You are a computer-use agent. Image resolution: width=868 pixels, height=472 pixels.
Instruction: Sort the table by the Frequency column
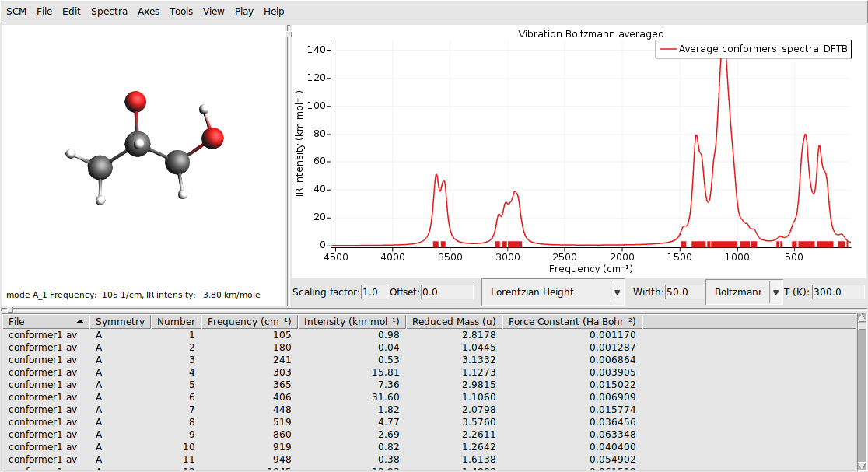click(249, 321)
